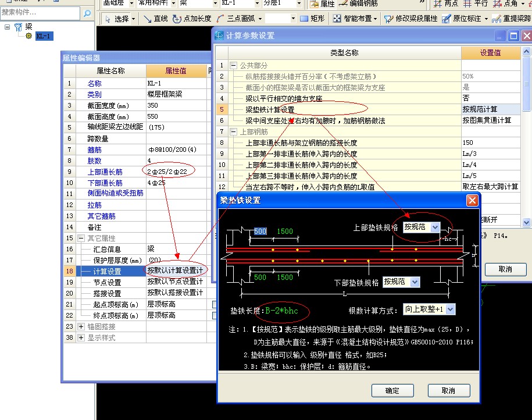Expand the 锚固搭接 group

[81, 326]
